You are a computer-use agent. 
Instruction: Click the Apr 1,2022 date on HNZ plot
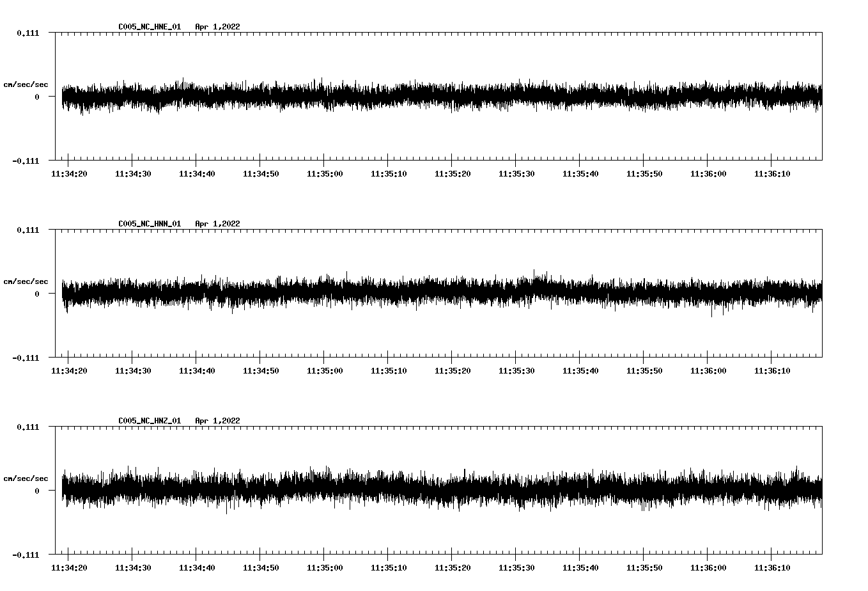click(x=218, y=421)
